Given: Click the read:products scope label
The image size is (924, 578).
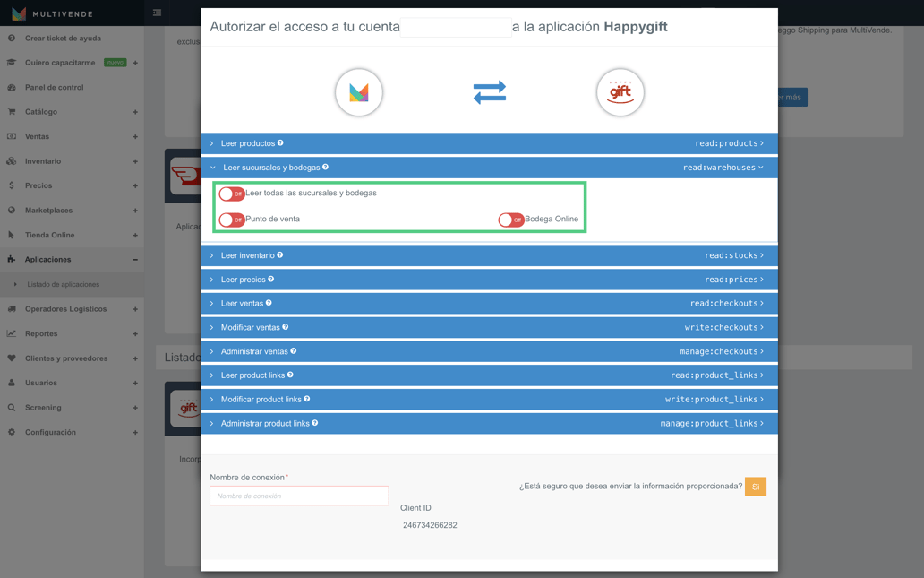Looking at the screenshot, I should pyautogui.click(x=726, y=143).
